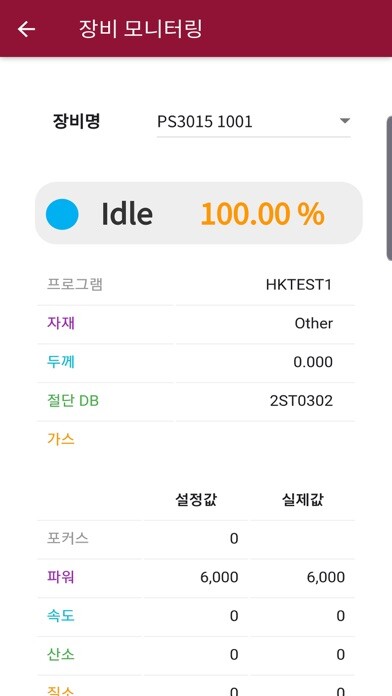Click the 속도 row label
Viewport: 392px width, 696px height.
[x=61, y=616]
